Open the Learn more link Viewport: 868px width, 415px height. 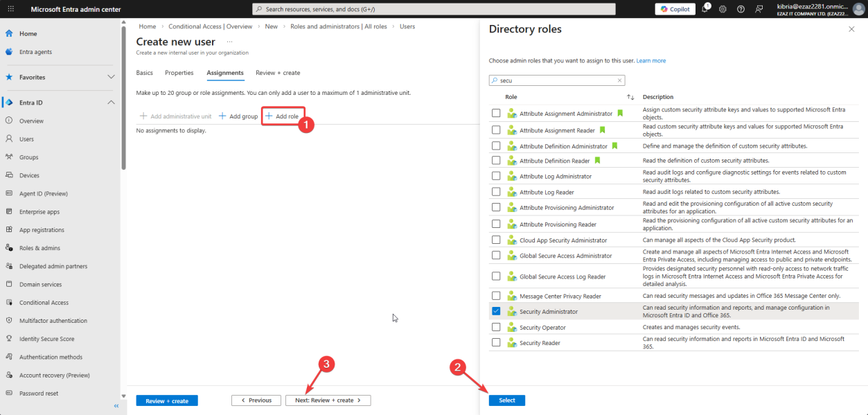[651, 61]
